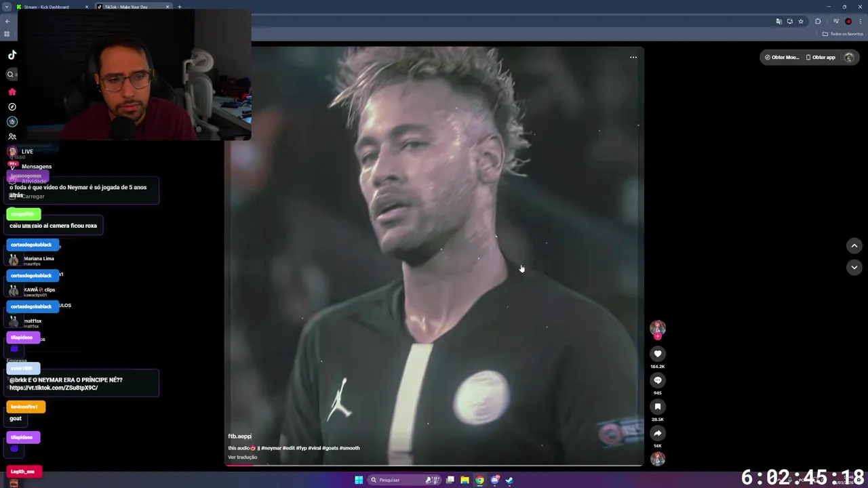Image resolution: width=868 pixels, height=488 pixels.
Task: Open the three-dot video options menu
Action: pos(633,57)
